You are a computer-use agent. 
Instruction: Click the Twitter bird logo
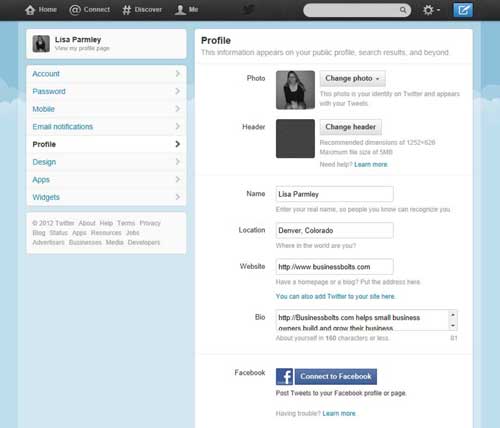pyautogui.click(x=249, y=10)
